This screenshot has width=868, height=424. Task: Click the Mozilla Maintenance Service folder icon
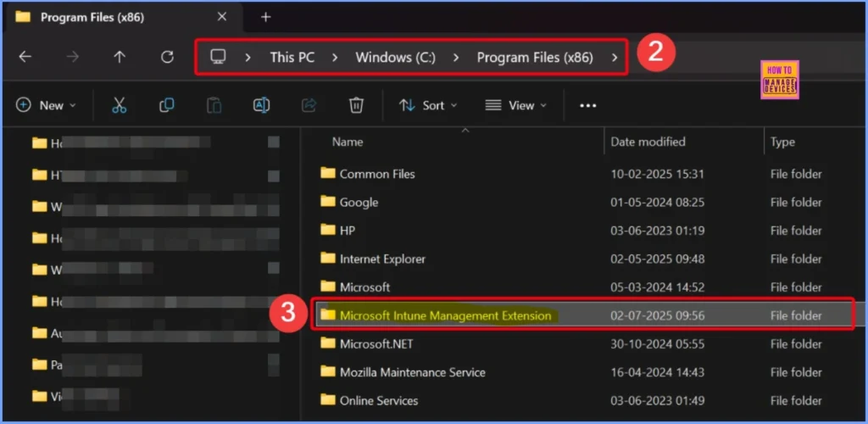[x=328, y=371]
